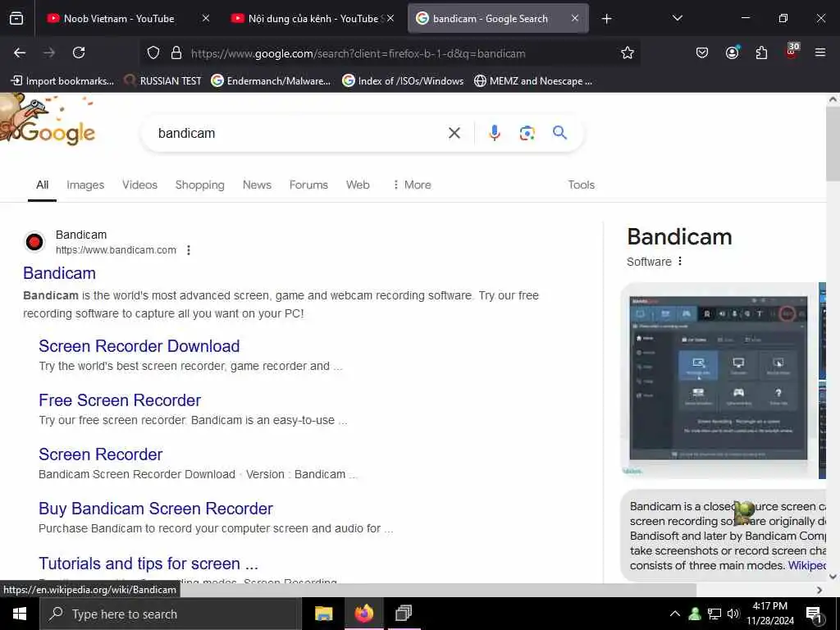The image size is (840, 630).
Task: Open RUSSIAN TEST bookmark
Action: [x=163, y=81]
